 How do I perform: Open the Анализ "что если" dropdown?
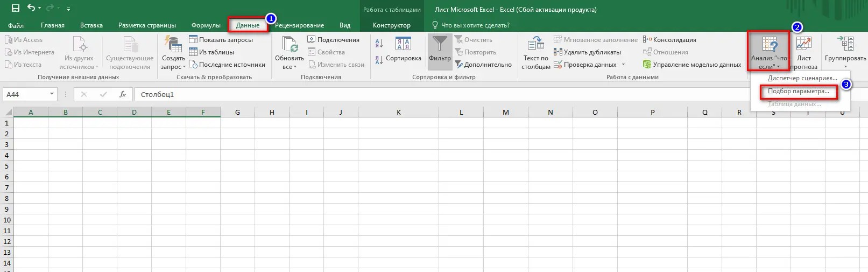pos(768,52)
